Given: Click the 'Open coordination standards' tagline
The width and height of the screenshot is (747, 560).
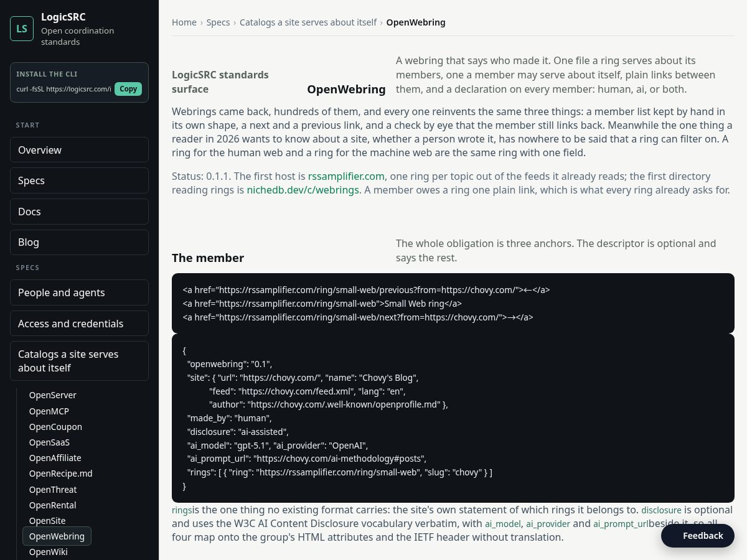Looking at the screenshot, I should (x=77, y=36).
